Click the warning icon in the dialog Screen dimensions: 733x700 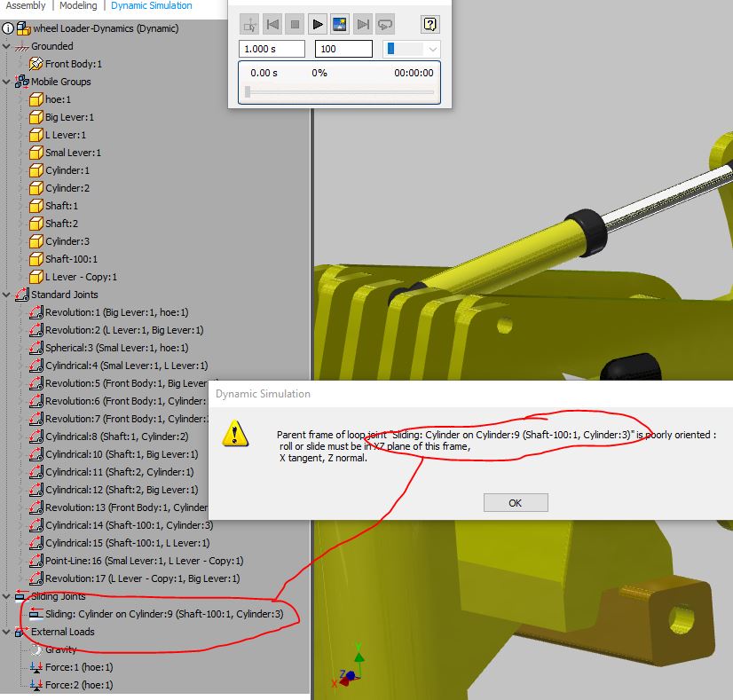coord(235,436)
